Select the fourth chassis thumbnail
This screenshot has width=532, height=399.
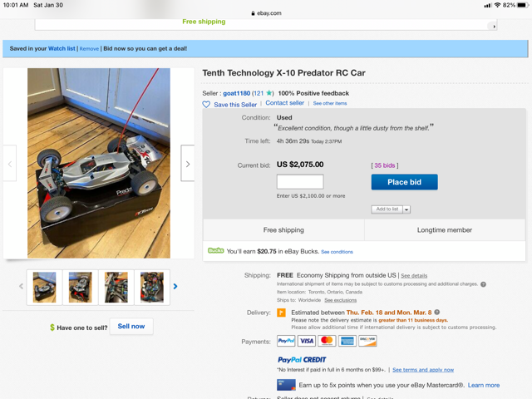152,288
